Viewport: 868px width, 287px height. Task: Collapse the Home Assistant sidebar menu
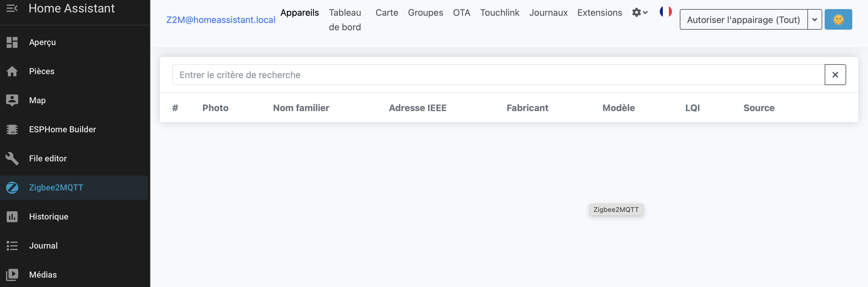click(x=12, y=8)
